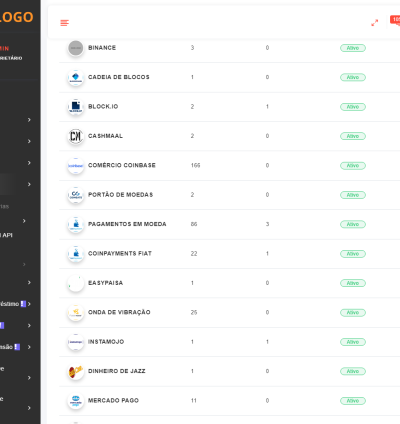The width and height of the screenshot is (400, 424).
Task: Open the notifications with the red badge
Action: [x=395, y=20]
